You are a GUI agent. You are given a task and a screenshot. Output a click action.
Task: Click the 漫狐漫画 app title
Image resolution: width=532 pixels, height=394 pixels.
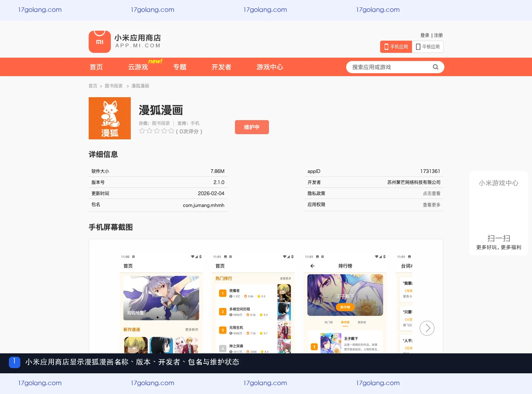click(161, 110)
